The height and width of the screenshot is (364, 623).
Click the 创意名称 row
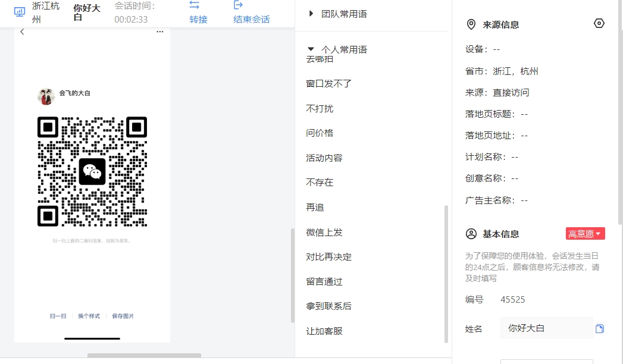(492, 178)
